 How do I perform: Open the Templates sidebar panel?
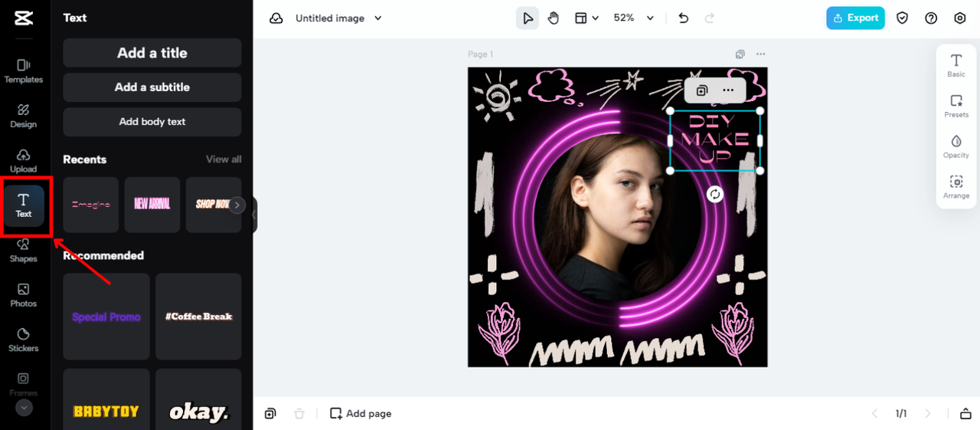(24, 71)
